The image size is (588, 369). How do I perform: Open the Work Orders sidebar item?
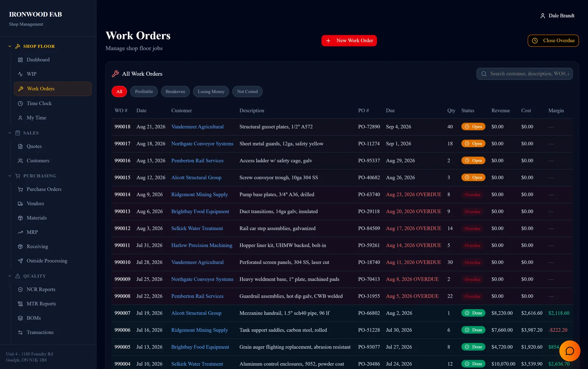[53, 89]
